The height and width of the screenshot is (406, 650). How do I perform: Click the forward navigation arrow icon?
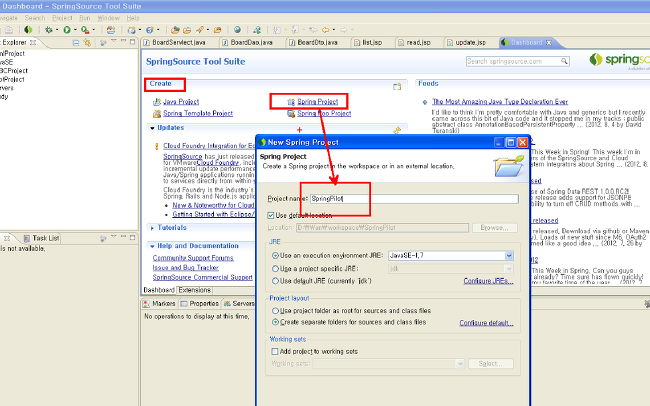pos(343,30)
